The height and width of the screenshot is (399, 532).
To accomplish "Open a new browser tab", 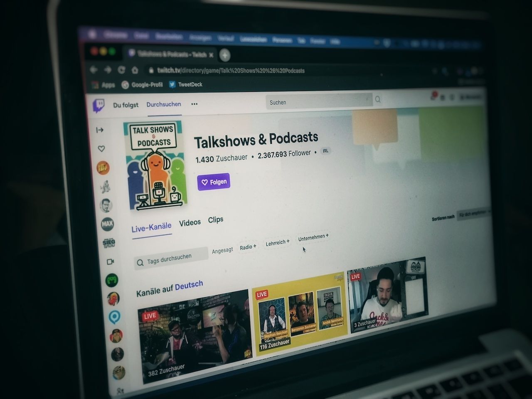I will (224, 54).
